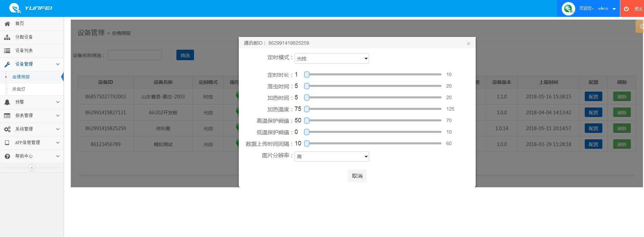644x237 pixels.
Task: Click the 取消 button in dialog
Action: (357, 176)
